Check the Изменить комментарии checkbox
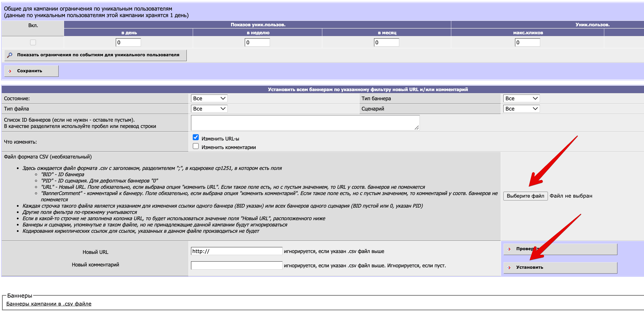The height and width of the screenshot is (313, 644). click(x=196, y=146)
